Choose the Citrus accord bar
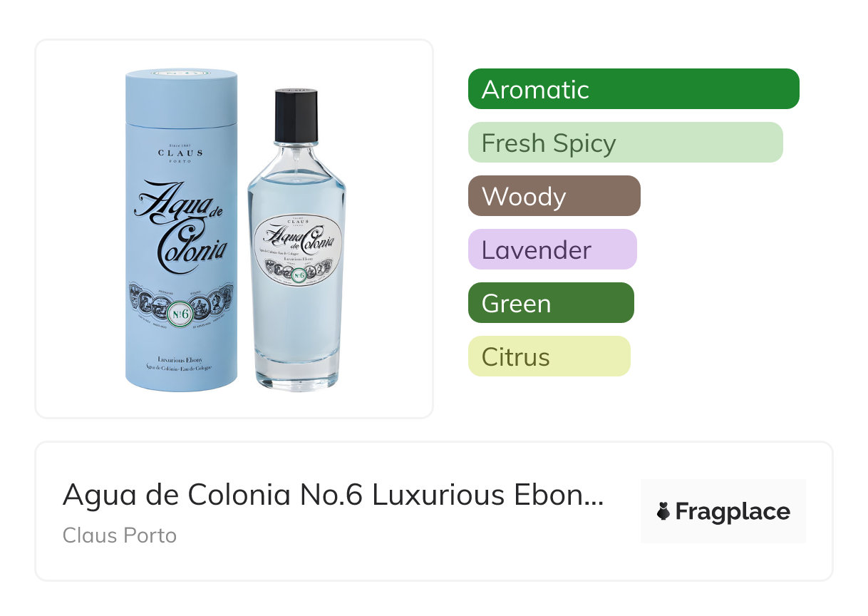The width and height of the screenshot is (868, 616). pos(549,356)
